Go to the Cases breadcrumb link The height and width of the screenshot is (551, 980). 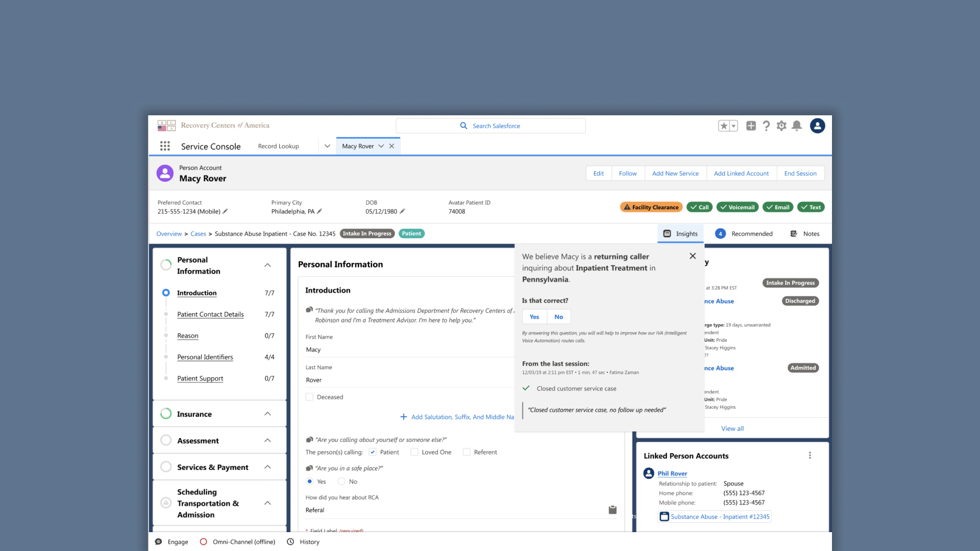(198, 234)
